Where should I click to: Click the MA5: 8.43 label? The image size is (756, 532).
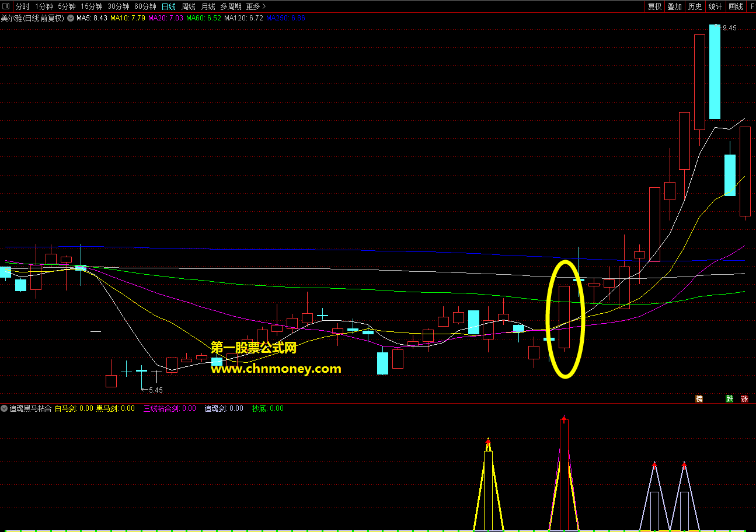(92, 18)
